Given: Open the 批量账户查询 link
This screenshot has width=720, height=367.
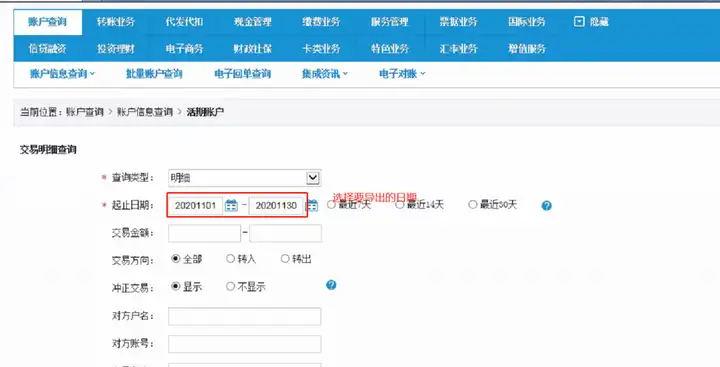Looking at the screenshot, I should tap(154, 73).
